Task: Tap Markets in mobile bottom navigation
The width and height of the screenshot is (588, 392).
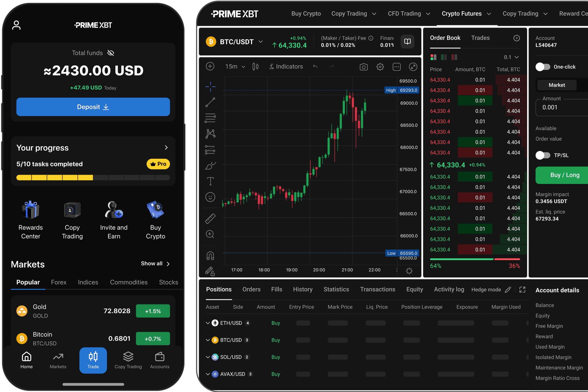Action: [x=58, y=360]
